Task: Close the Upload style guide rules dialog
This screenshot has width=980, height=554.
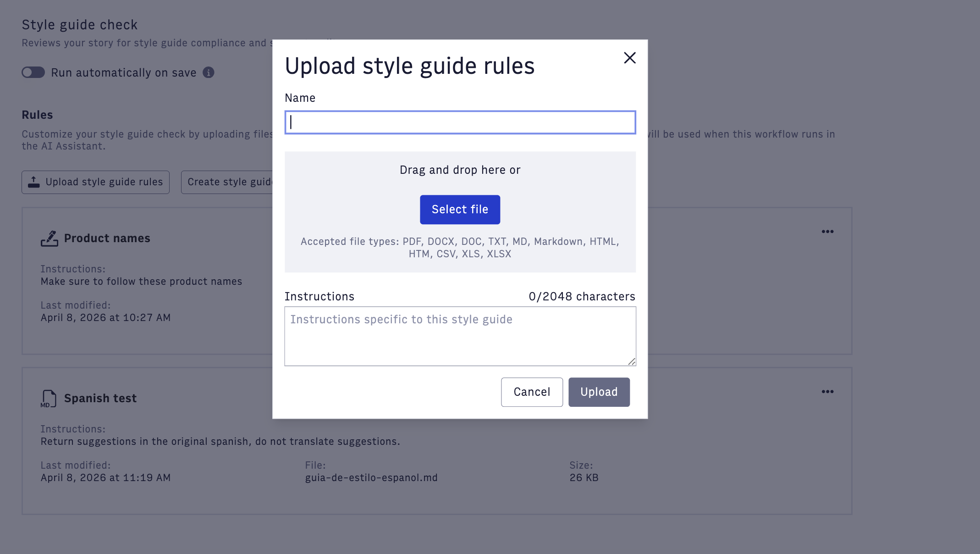Action: (630, 58)
